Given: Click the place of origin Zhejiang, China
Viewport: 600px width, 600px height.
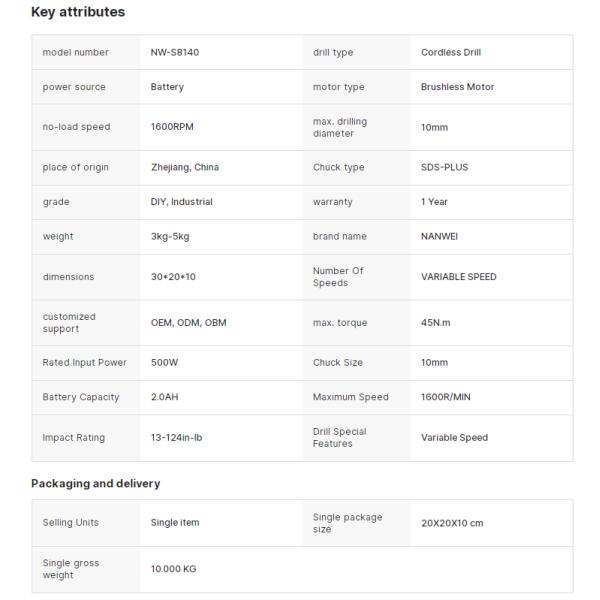Looking at the screenshot, I should [x=185, y=167].
